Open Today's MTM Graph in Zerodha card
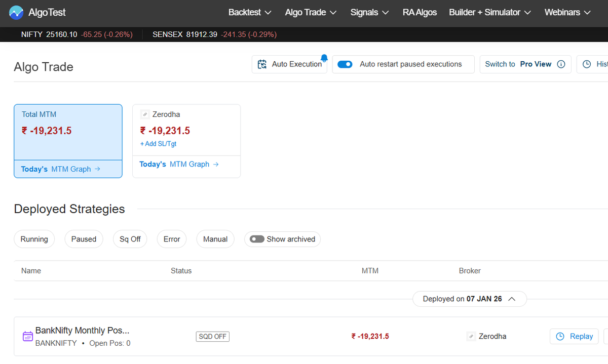This screenshot has width=608, height=364. [179, 164]
